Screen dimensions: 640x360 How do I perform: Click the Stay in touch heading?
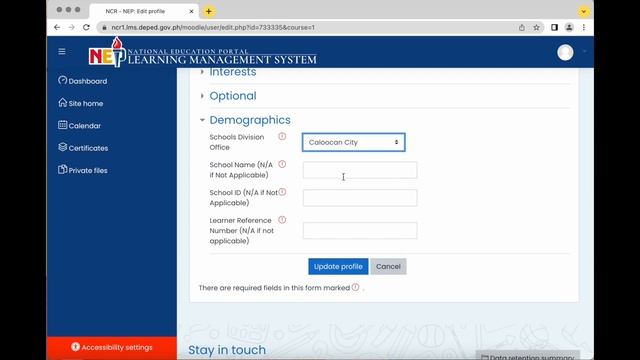tap(227, 350)
